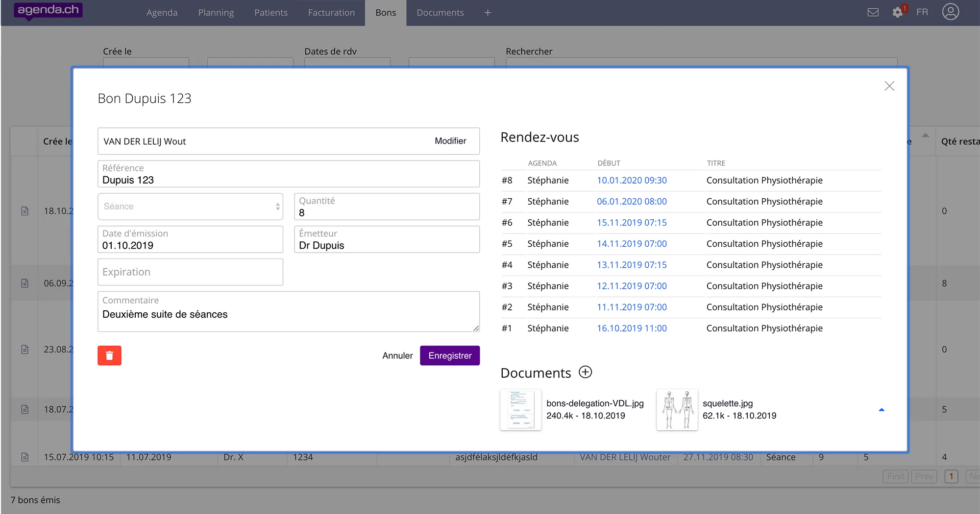Image resolution: width=980 pixels, height=514 pixels.
Task: Click the agenda.ch logo
Action: tap(48, 10)
